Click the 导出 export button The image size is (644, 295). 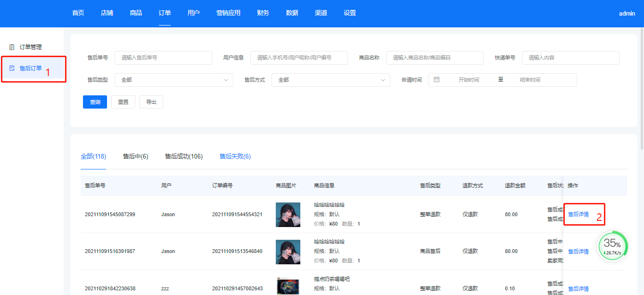click(151, 102)
